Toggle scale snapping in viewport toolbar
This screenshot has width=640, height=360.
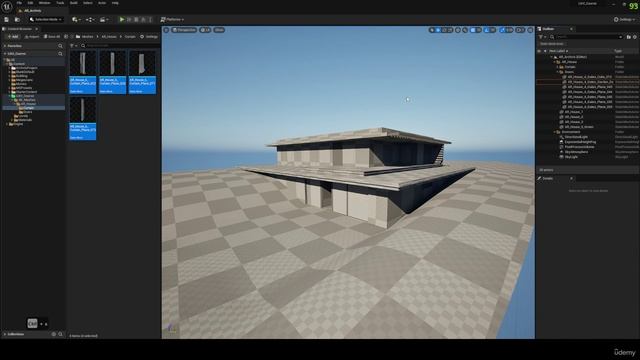(x=503, y=30)
